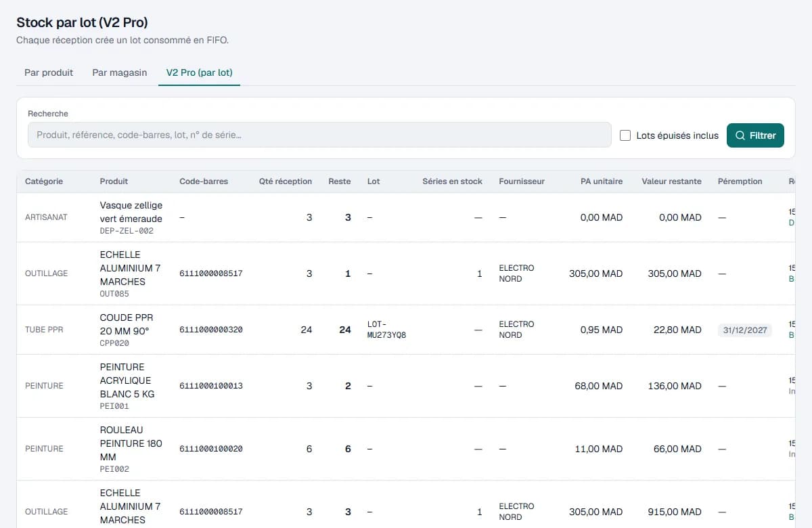Viewport: 812px width, 528px height.
Task: Click the Valeur restante column header
Action: [672, 181]
